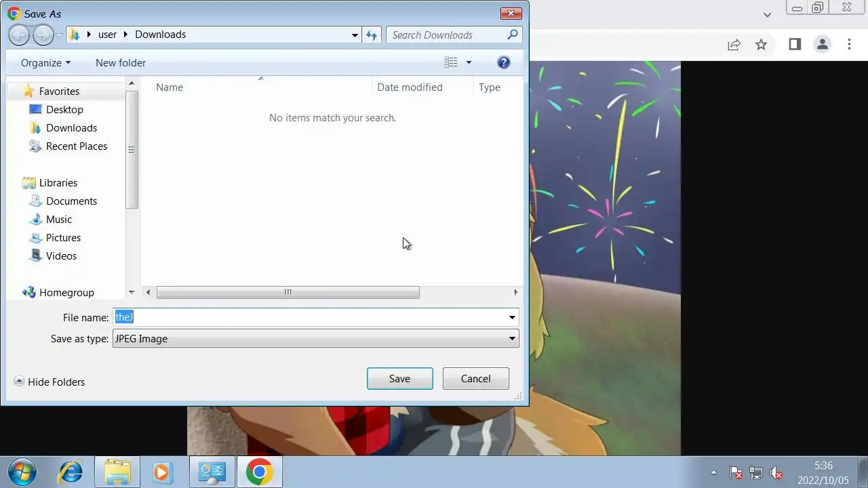Select the user breadcrumb in address bar
The image size is (868, 488).
107,35
